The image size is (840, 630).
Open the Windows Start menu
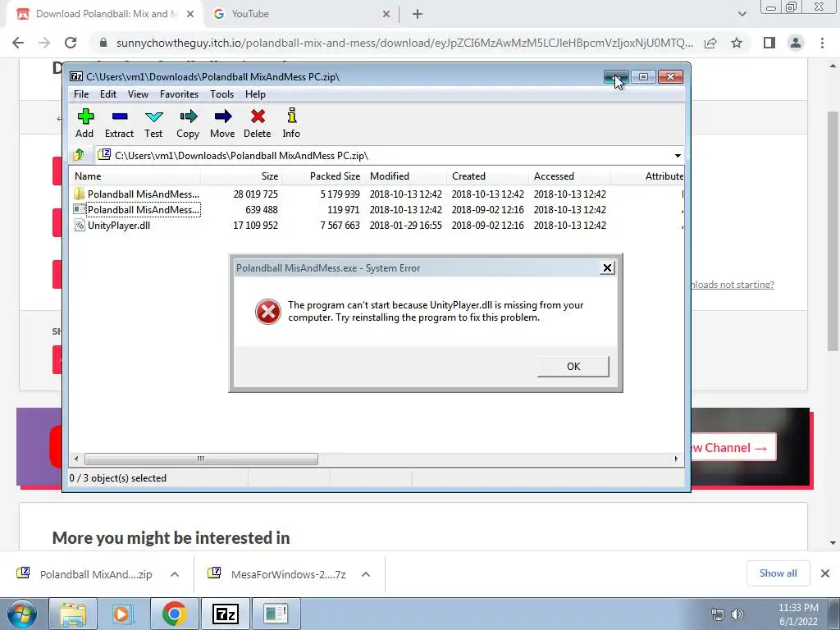pyautogui.click(x=21, y=614)
